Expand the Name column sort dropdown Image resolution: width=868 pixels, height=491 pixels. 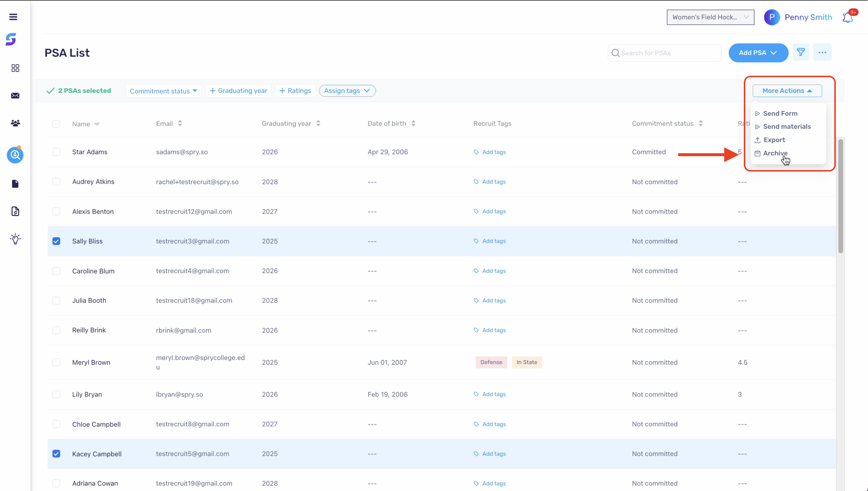coord(97,124)
